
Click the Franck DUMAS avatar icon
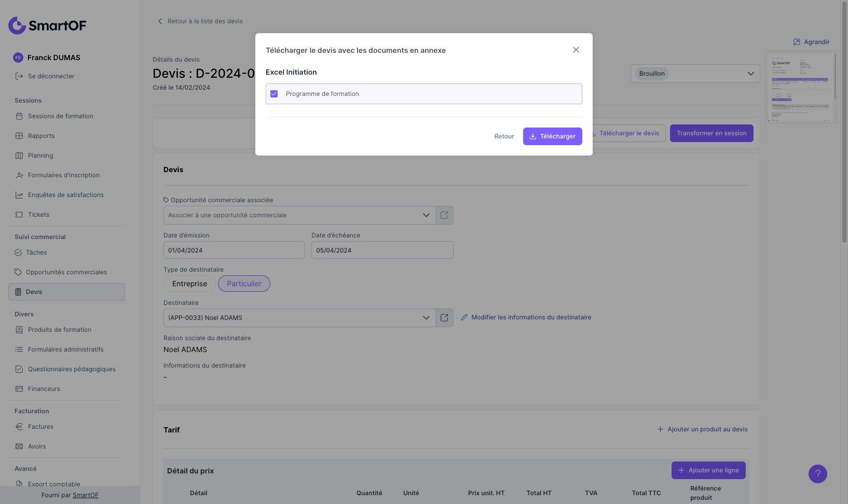(18, 58)
